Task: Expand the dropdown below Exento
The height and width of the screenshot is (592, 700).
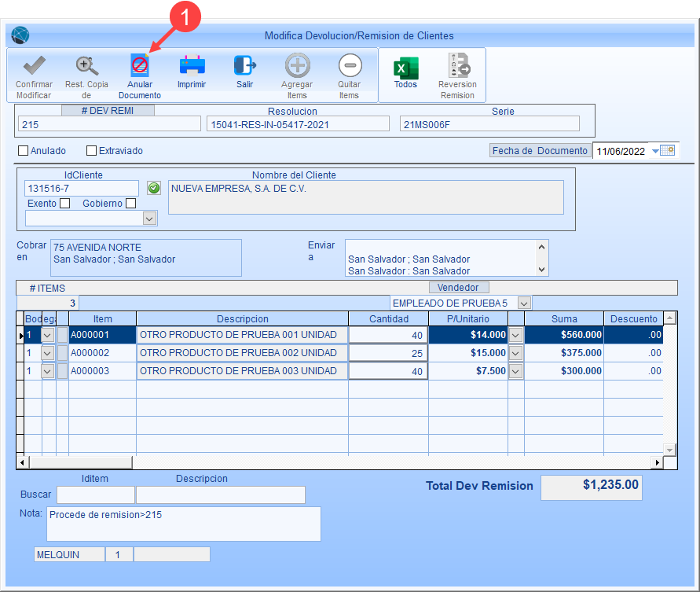Action: click(x=149, y=219)
